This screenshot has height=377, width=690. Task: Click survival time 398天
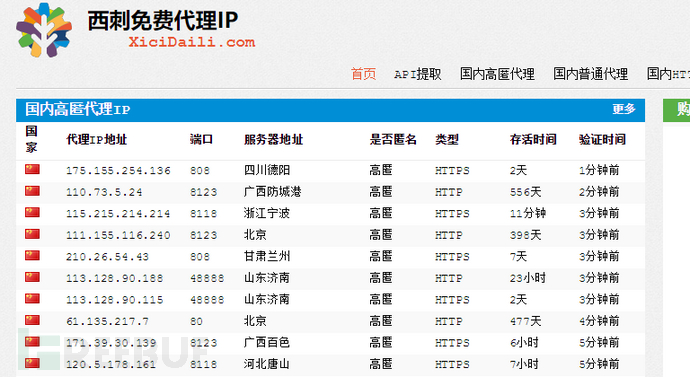click(x=525, y=235)
